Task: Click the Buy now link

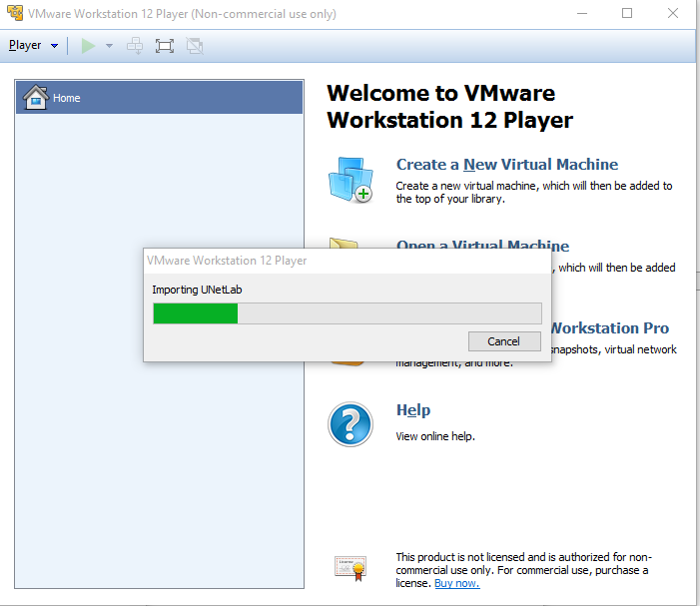Action: 457,583
